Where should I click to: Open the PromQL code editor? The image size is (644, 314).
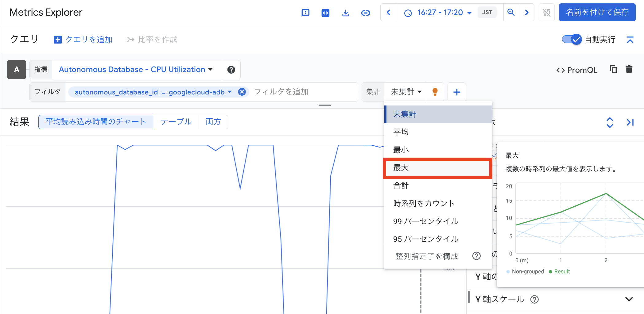pyautogui.click(x=576, y=70)
